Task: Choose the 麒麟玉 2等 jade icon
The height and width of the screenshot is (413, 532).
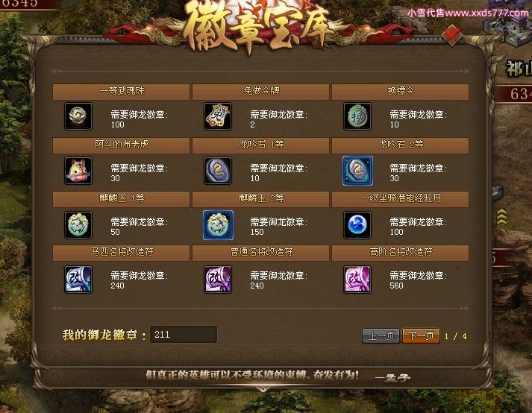Action: point(218,225)
